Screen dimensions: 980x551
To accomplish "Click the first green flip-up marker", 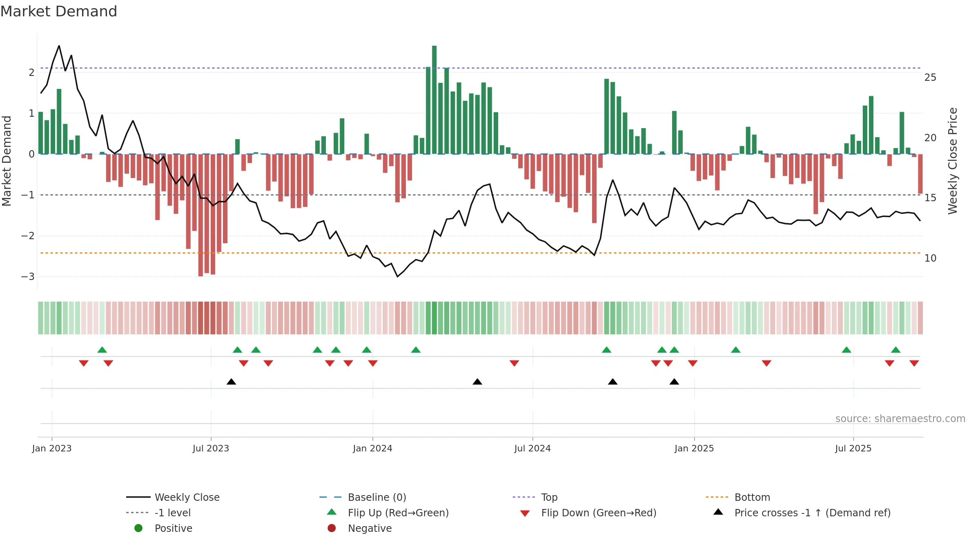I will point(102,349).
